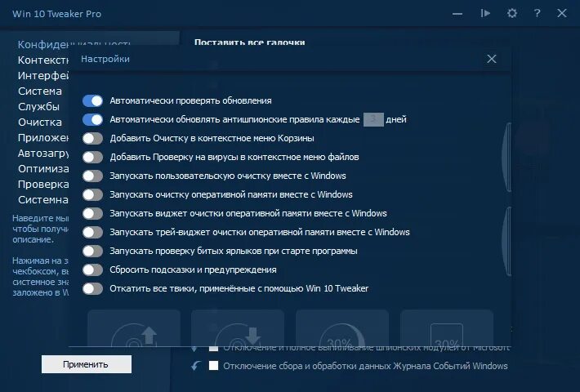This screenshot has width=580, height=392.
Task: Click the Win 10 Tweaker Pro title text
Action: coord(56,14)
